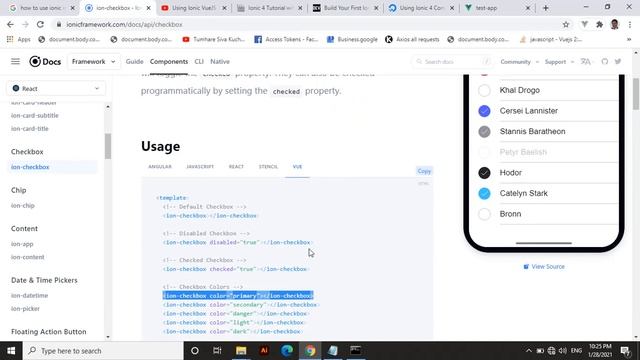Show hidden system tray icons
This screenshot has height=360, width=640.
pos(529,351)
